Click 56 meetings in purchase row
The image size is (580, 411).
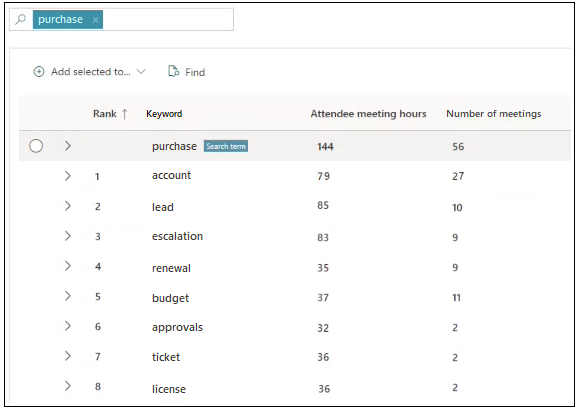(x=458, y=146)
